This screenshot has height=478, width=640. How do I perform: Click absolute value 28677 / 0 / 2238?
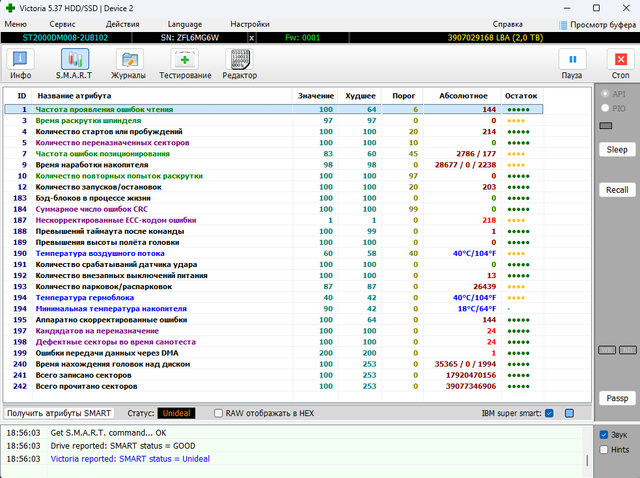tap(465, 165)
